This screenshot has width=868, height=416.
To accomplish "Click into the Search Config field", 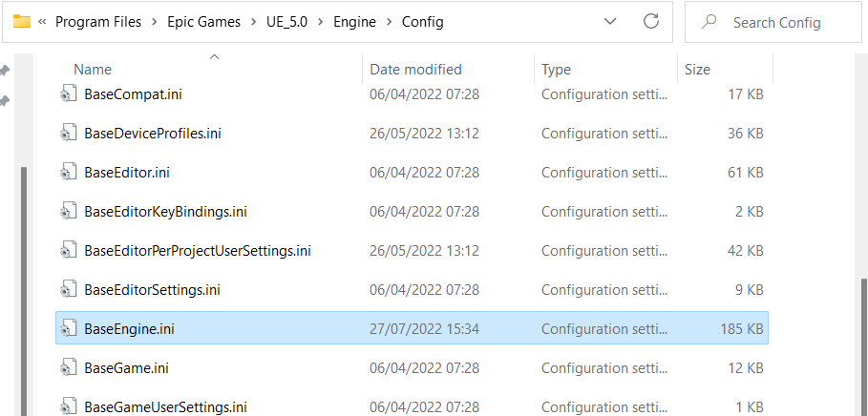I will pyautogui.click(x=773, y=22).
